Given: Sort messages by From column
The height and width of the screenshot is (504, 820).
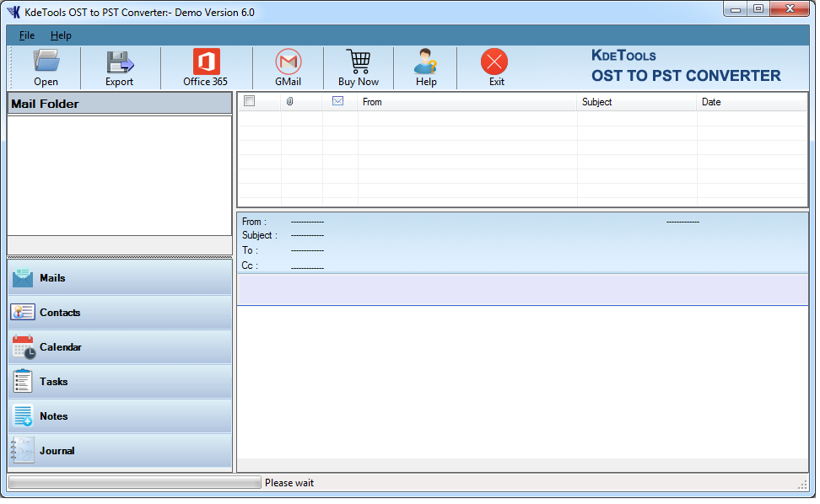Looking at the screenshot, I should pos(468,102).
